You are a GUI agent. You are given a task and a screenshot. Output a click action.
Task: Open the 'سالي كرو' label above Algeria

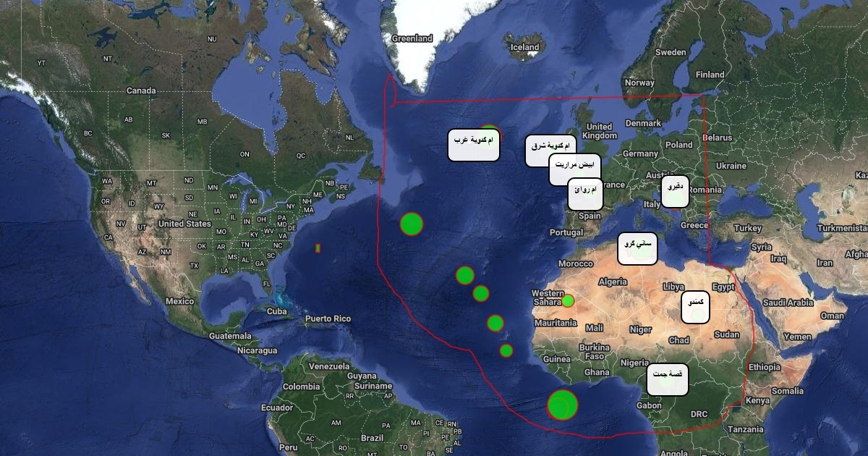637,248
